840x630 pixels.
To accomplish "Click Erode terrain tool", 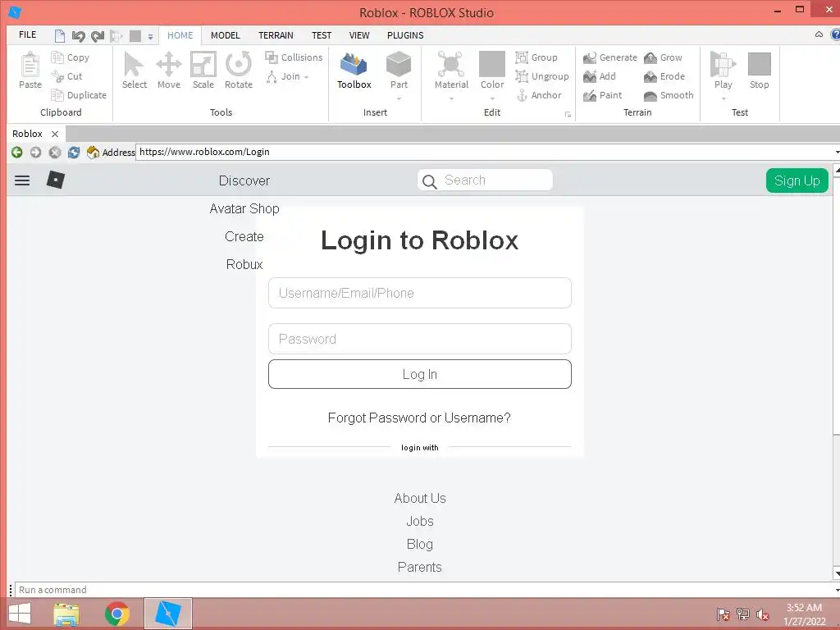I will coord(664,76).
